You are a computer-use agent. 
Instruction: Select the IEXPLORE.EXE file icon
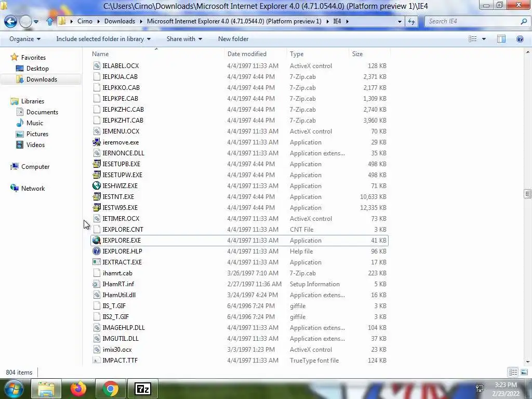pos(97,240)
